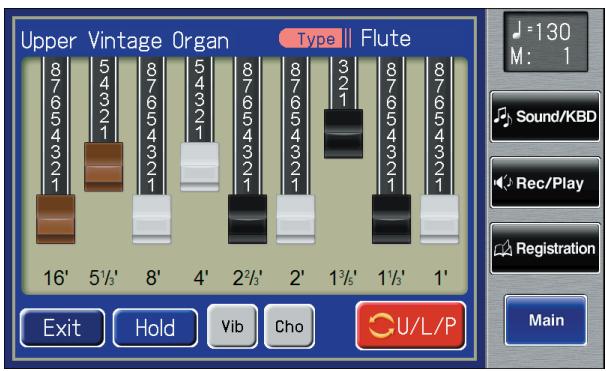Click the black 2⅔' drawbar handle
The image size is (606, 371).
247,219
